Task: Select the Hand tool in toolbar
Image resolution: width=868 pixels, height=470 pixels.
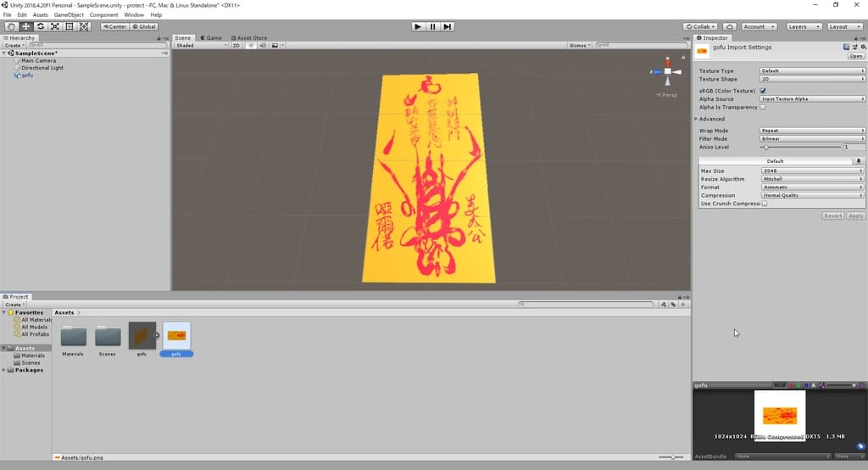Action: tap(11, 26)
